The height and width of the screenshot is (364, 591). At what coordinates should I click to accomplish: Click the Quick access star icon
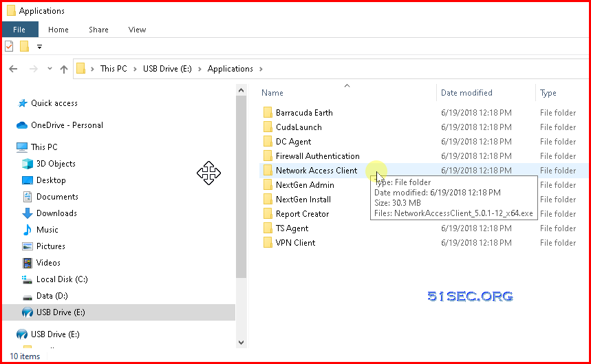[x=23, y=103]
